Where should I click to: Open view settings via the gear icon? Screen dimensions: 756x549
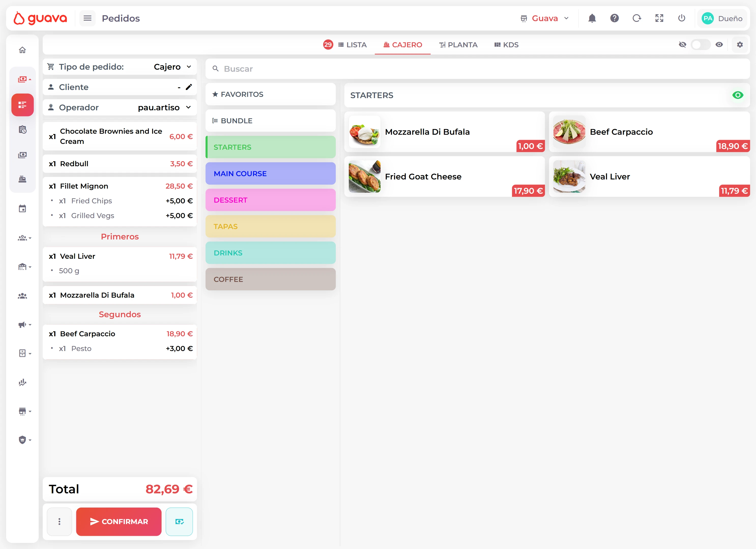coord(740,44)
